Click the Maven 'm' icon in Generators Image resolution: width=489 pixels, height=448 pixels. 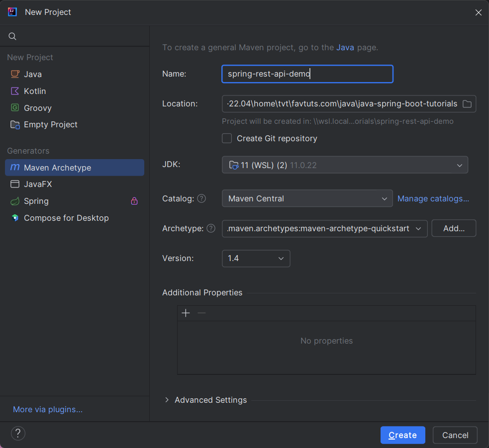coord(15,168)
